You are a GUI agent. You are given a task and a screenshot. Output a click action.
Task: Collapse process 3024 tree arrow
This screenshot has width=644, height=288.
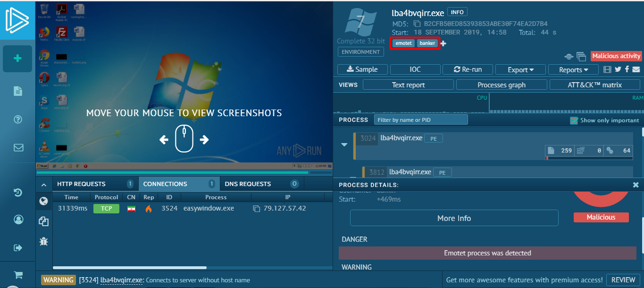[344, 145]
